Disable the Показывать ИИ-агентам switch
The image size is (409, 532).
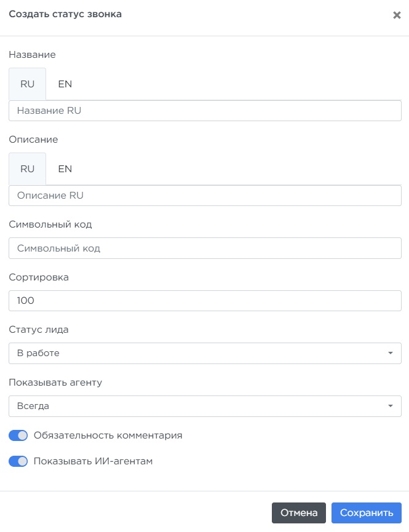[18, 461]
